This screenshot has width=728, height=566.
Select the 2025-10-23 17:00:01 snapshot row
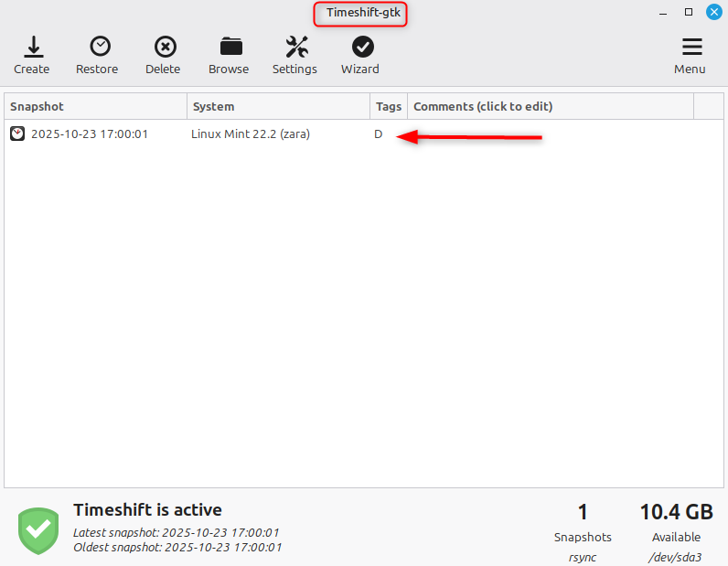[x=90, y=134]
